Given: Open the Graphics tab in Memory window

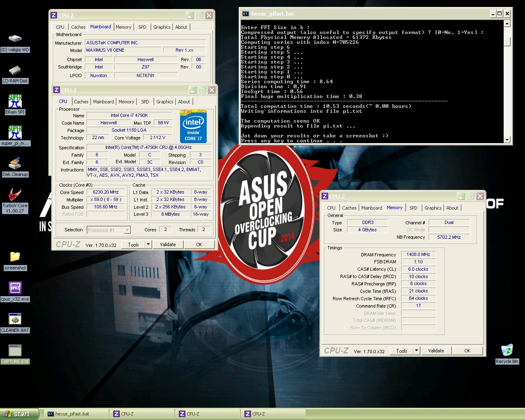Looking at the screenshot, I should point(433,208).
